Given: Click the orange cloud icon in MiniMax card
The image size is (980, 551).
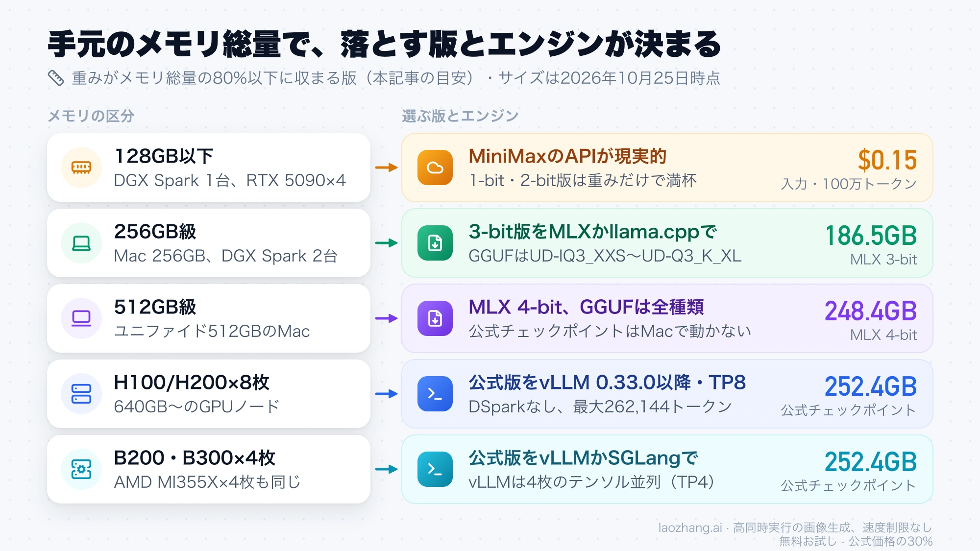Looking at the screenshot, I should [435, 168].
